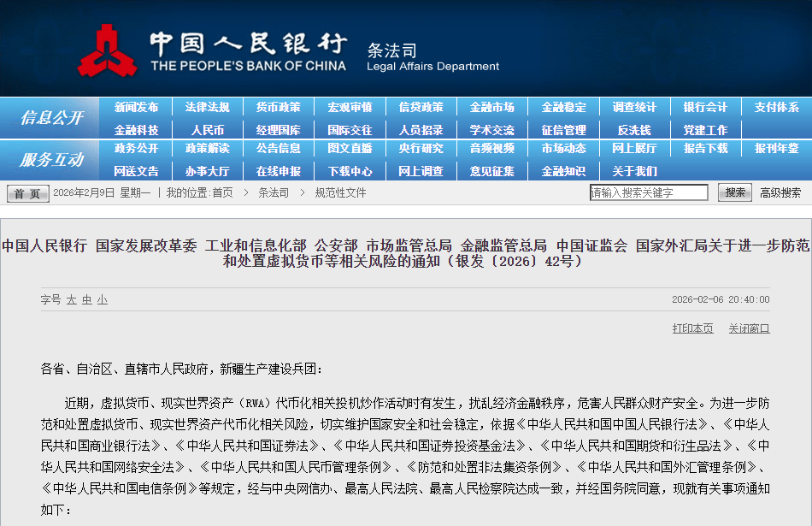The height and width of the screenshot is (526, 812).
Task: Open the 音频视频 menu item
Action: pos(492,148)
